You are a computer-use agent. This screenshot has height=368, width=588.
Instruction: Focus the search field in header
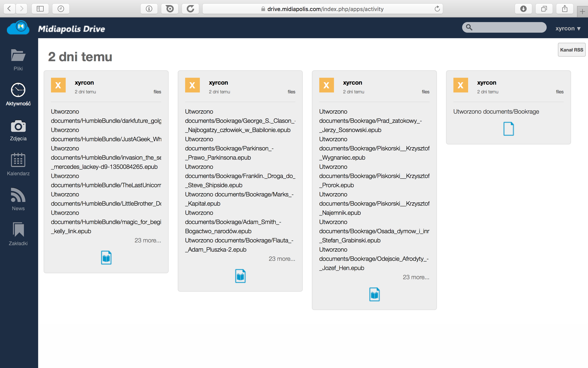(508, 27)
